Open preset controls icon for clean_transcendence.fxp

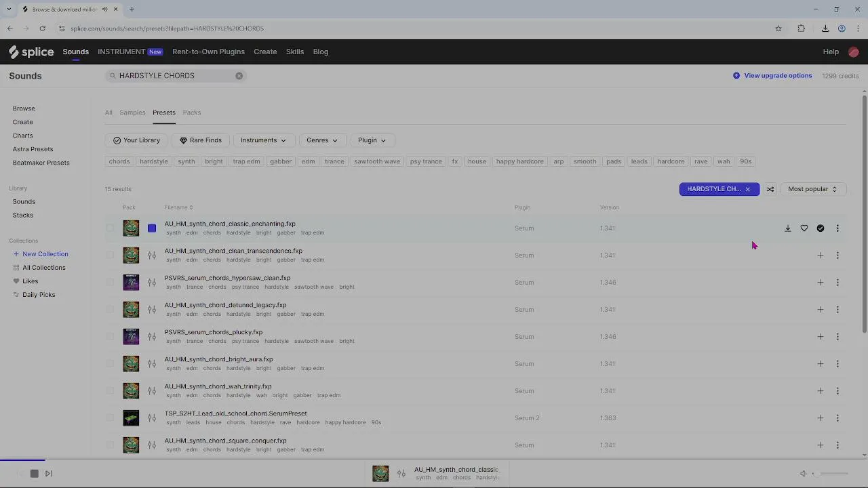152,256
